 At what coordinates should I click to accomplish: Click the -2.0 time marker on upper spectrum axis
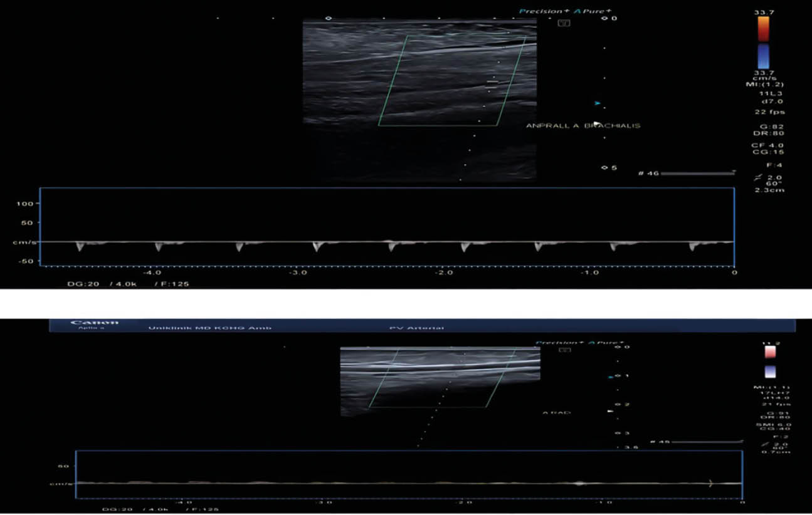click(x=443, y=273)
